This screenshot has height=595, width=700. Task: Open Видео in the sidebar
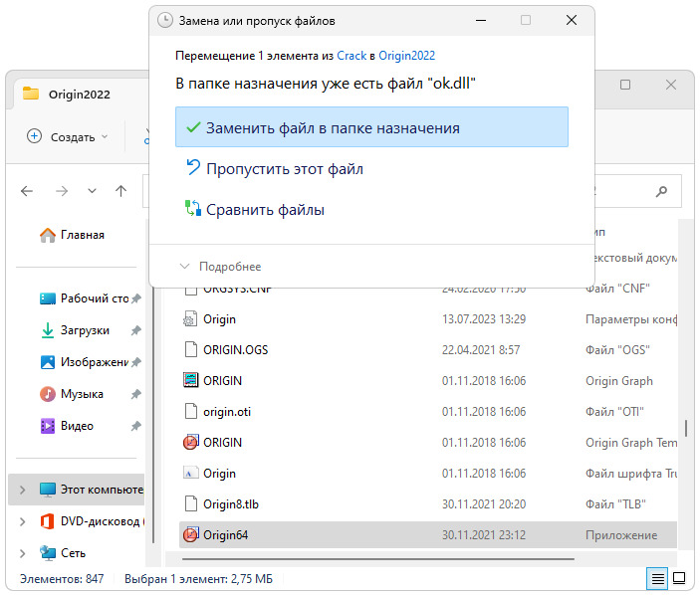coord(67,426)
